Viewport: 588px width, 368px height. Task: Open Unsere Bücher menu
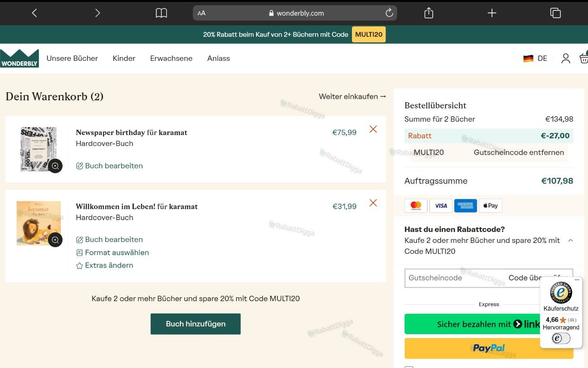pos(72,58)
